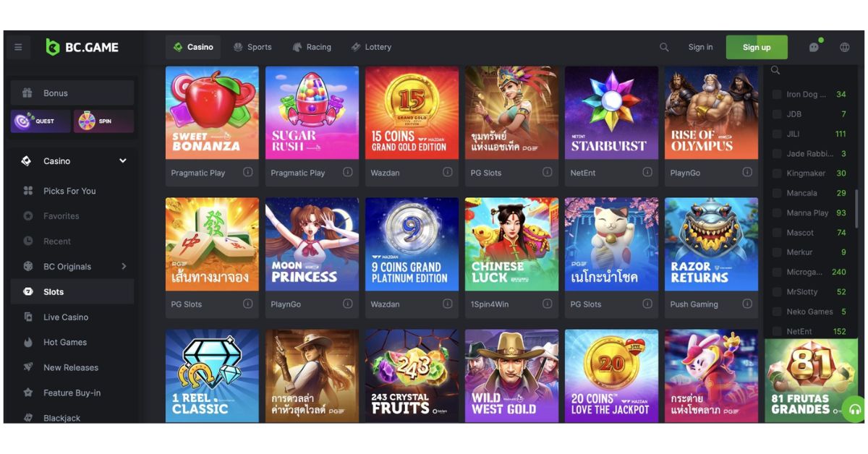The width and height of the screenshot is (868, 454).
Task: Check the JILI provider checkbox
Action: 777,134
